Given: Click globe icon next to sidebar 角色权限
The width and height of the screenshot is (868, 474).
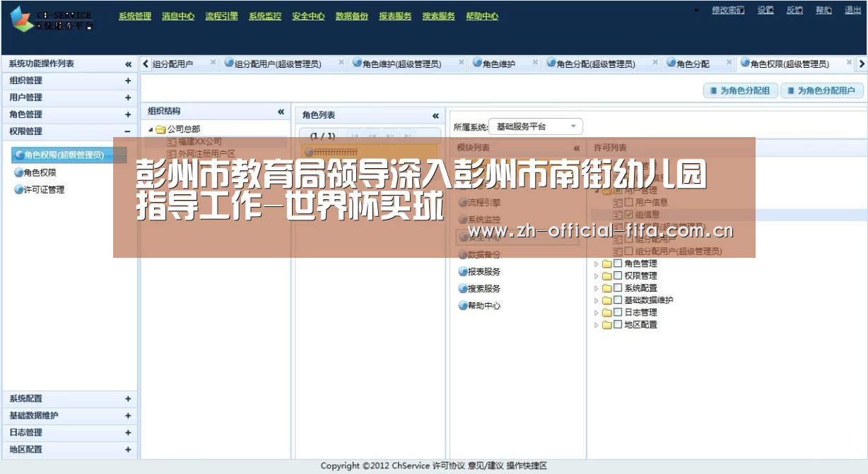Looking at the screenshot, I should pyautogui.click(x=18, y=172).
